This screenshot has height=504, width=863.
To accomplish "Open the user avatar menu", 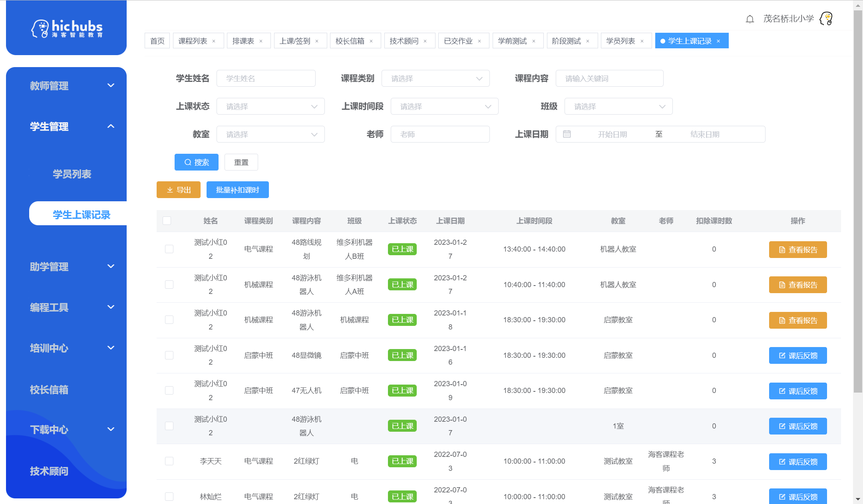I will click(x=825, y=18).
